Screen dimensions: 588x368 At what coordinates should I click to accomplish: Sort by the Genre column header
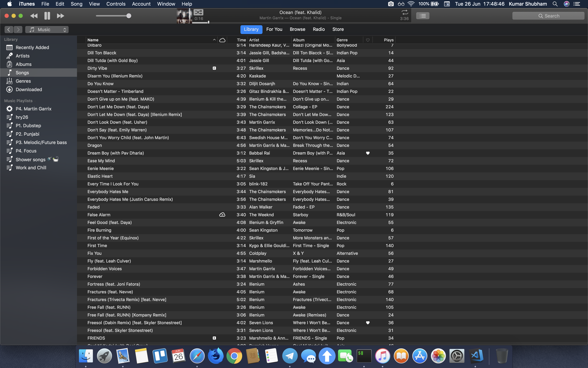pyautogui.click(x=349, y=40)
